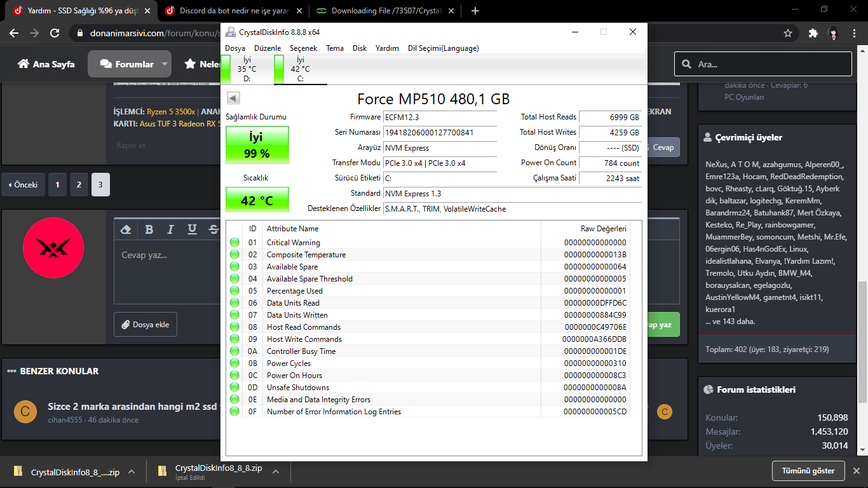
Task: Click the serial number field value
Action: coord(440,133)
